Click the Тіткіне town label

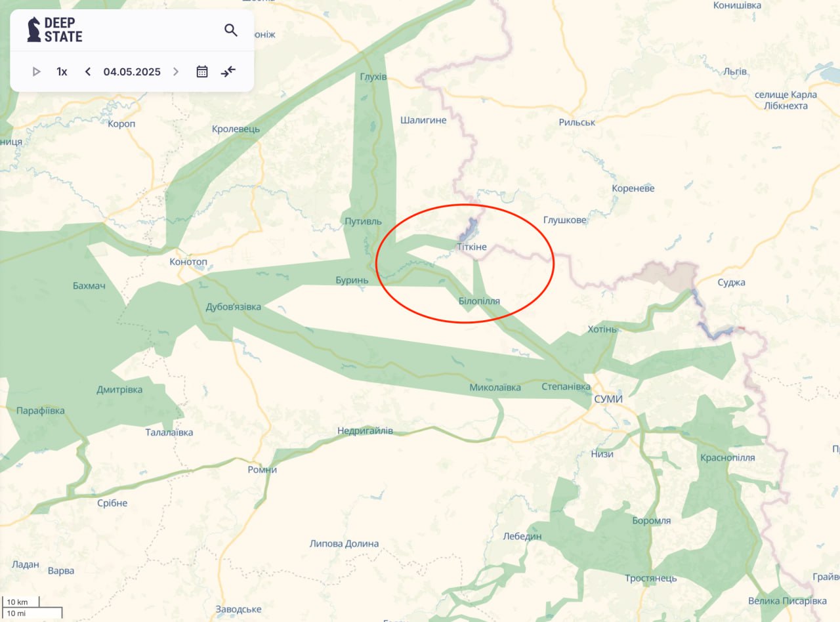point(472,247)
